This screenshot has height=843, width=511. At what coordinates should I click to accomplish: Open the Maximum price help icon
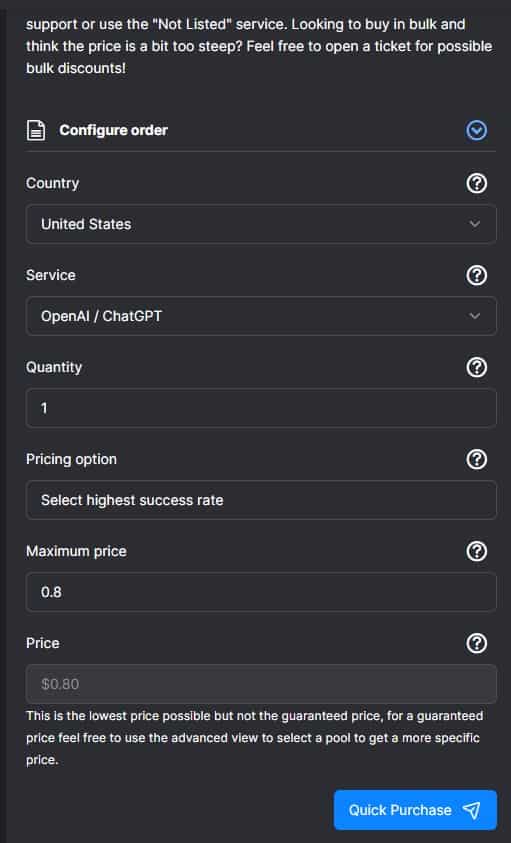477,551
